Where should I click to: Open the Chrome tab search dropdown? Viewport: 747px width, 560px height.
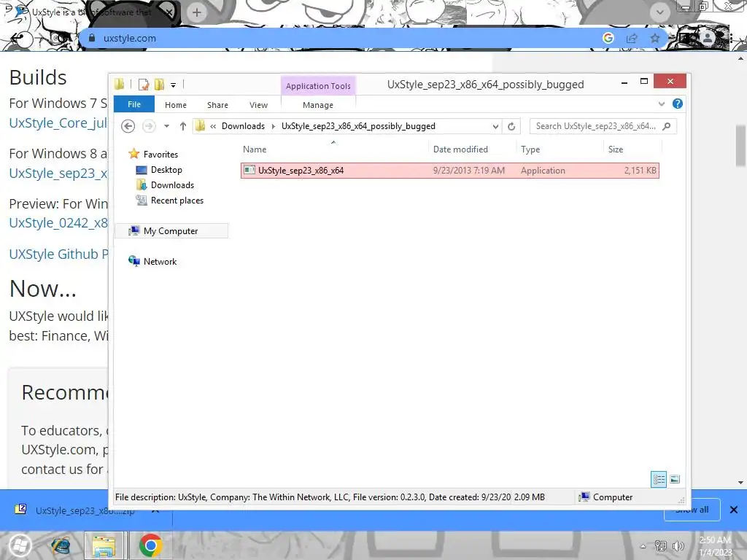659,12
